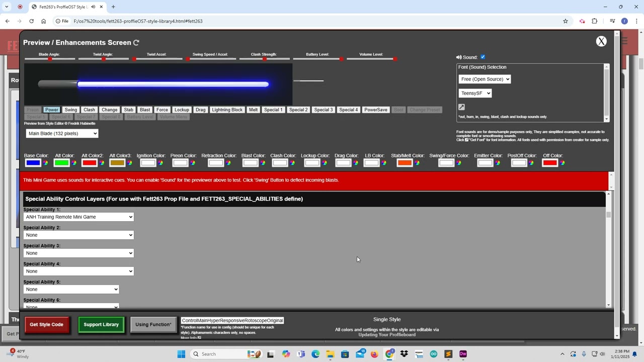
Task: Click the speaker icon next to Sound label
Action: click(x=459, y=57)
